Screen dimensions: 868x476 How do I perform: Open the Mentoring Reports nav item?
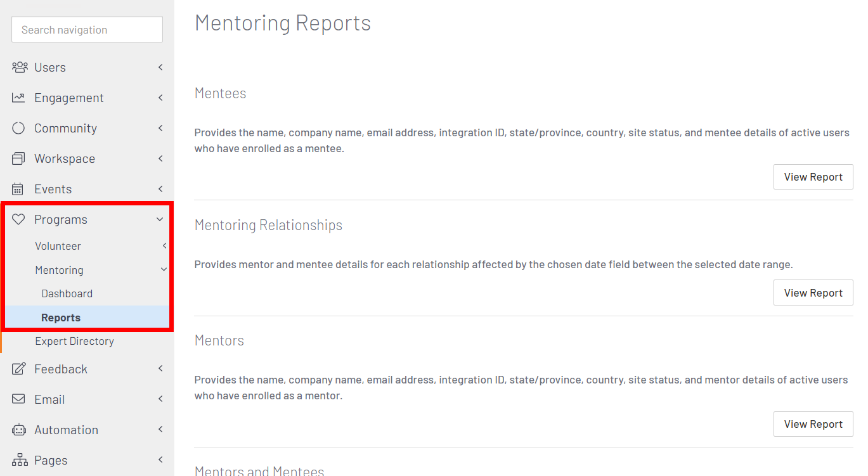[x=61, y=318]
